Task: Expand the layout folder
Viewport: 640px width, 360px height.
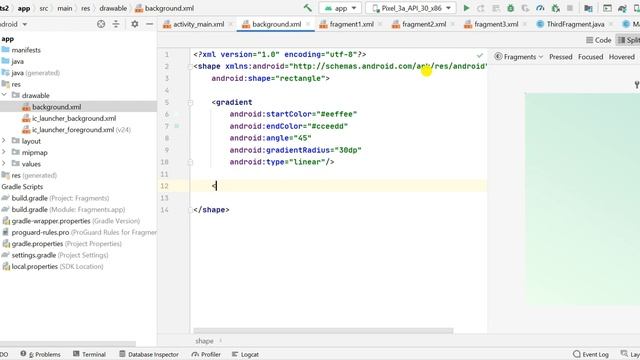Action: coord(4,141)
